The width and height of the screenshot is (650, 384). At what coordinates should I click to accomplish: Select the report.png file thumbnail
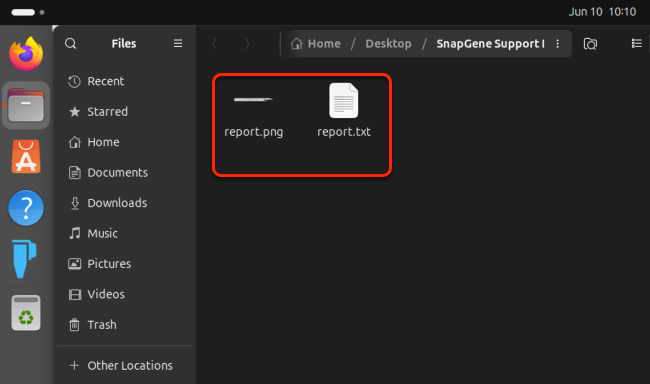click(253, 100)
